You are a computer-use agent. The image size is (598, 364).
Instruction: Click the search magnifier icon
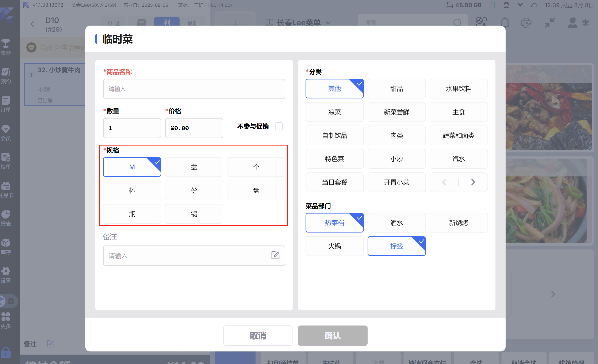tap(457, 23)
